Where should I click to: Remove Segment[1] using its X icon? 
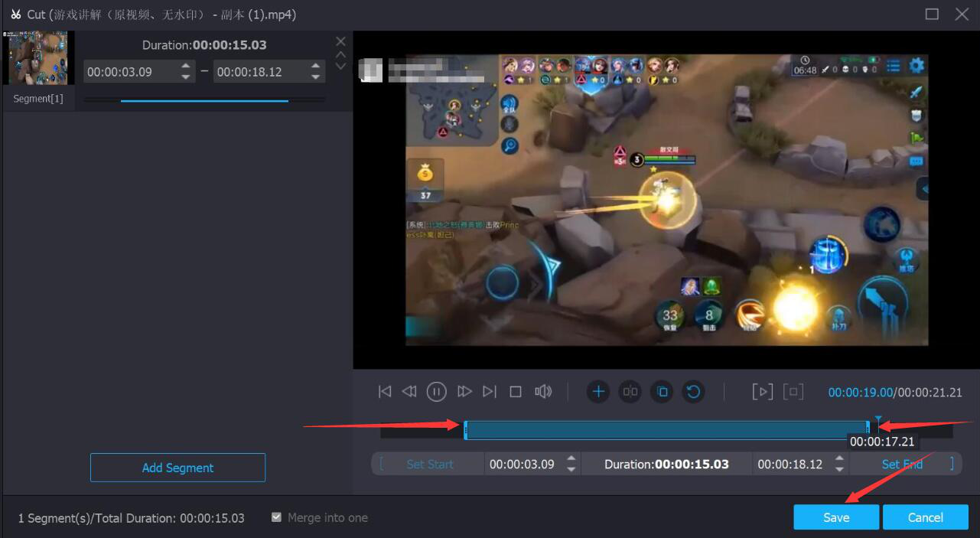coord(341,41)
